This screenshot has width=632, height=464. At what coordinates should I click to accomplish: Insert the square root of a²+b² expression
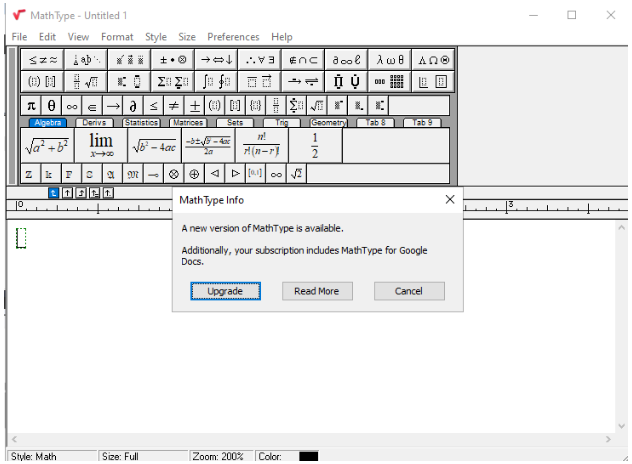pyautogui.click(x=47, y=146)
